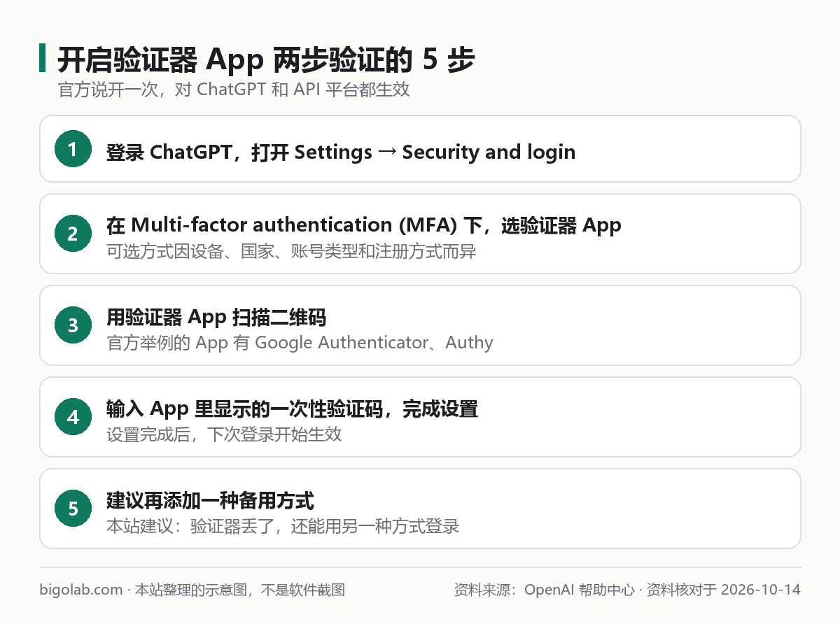Click the note mentioning Google Authenticator、Authy
Image resolution: width=840 pixels, height=624 pixels.
click(300, 343)
